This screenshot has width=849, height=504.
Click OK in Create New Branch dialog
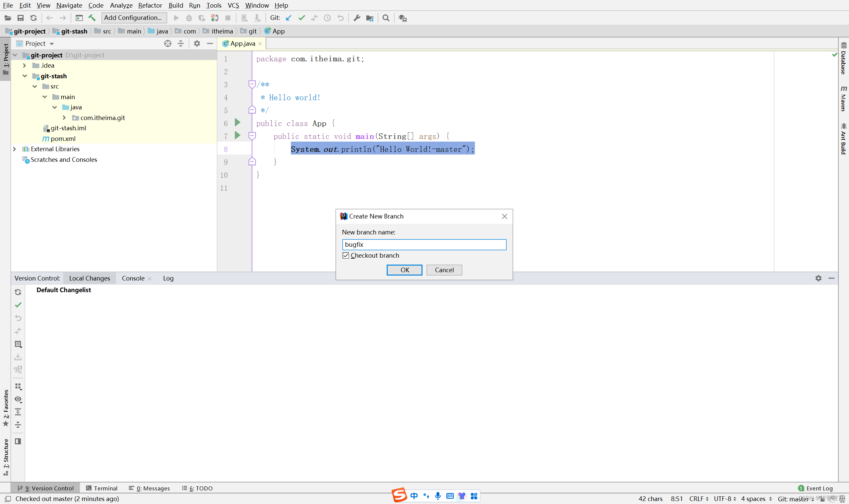(404, 270)
